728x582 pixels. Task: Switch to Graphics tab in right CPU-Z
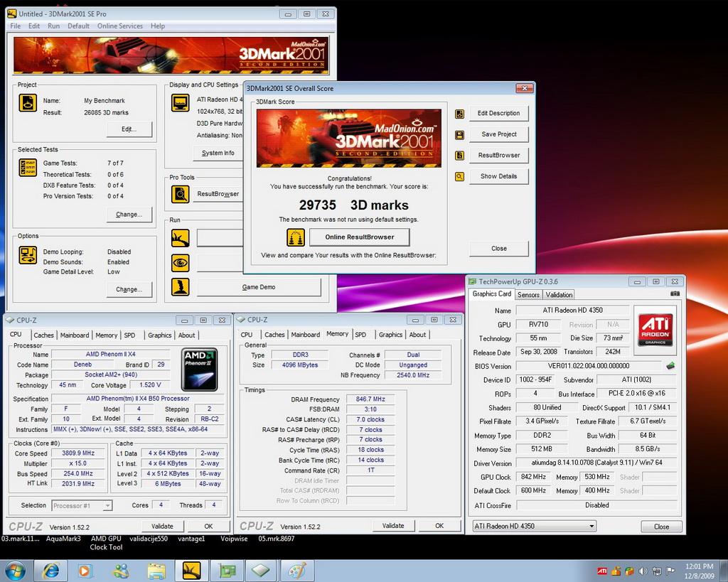390,335
